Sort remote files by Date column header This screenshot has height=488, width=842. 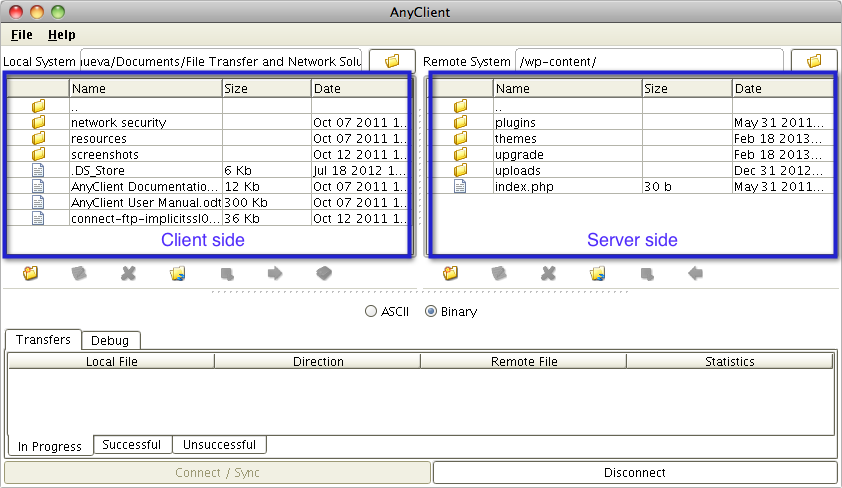click(782, 89)
